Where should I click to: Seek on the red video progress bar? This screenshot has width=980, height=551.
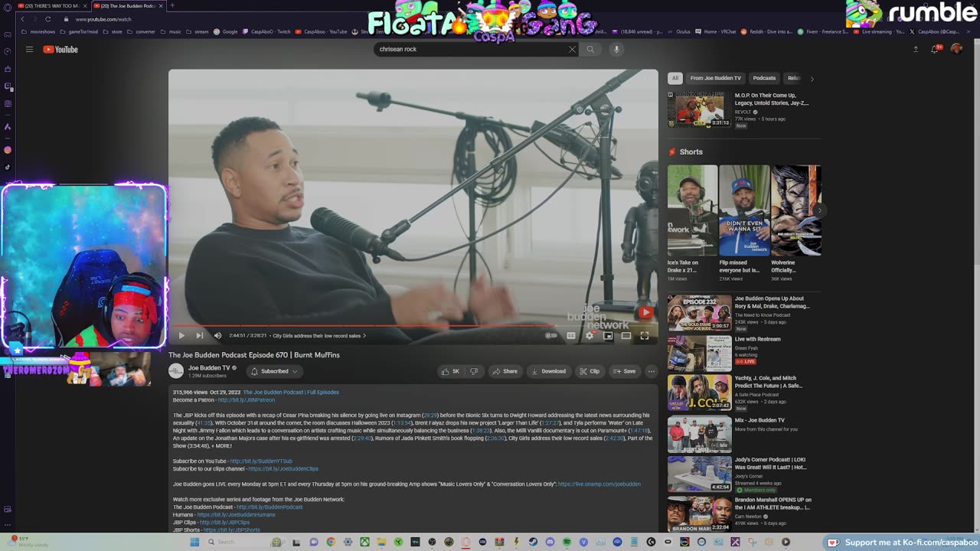[413, 326]
